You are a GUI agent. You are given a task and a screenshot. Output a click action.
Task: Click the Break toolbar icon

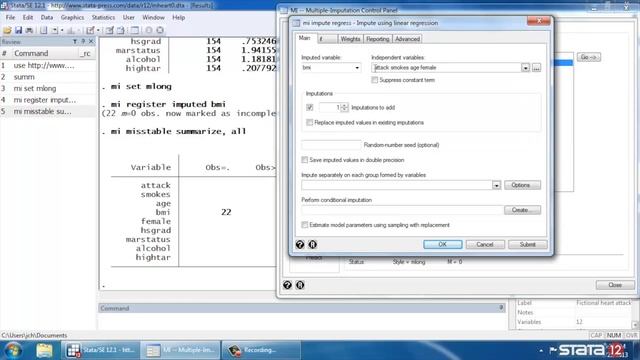(x=160, y=30)
